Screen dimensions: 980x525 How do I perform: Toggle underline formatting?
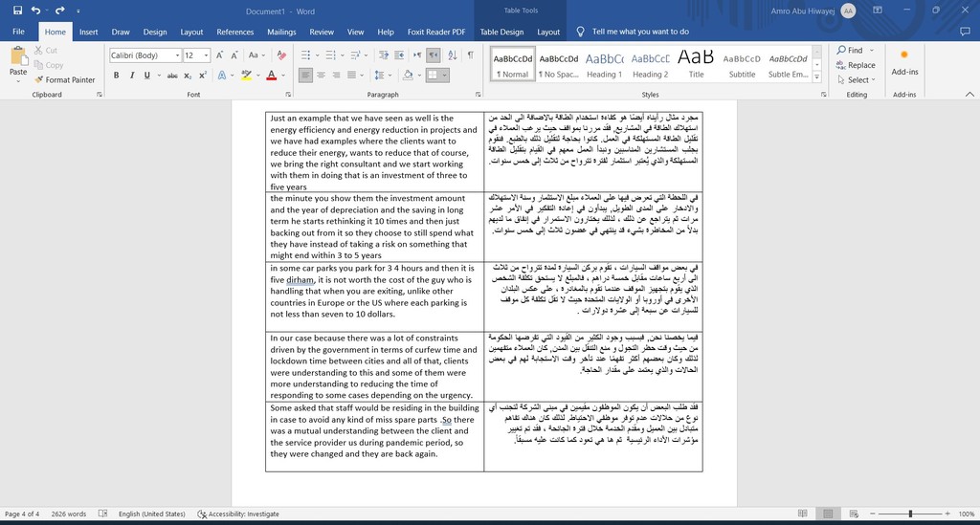coord(146,76)
